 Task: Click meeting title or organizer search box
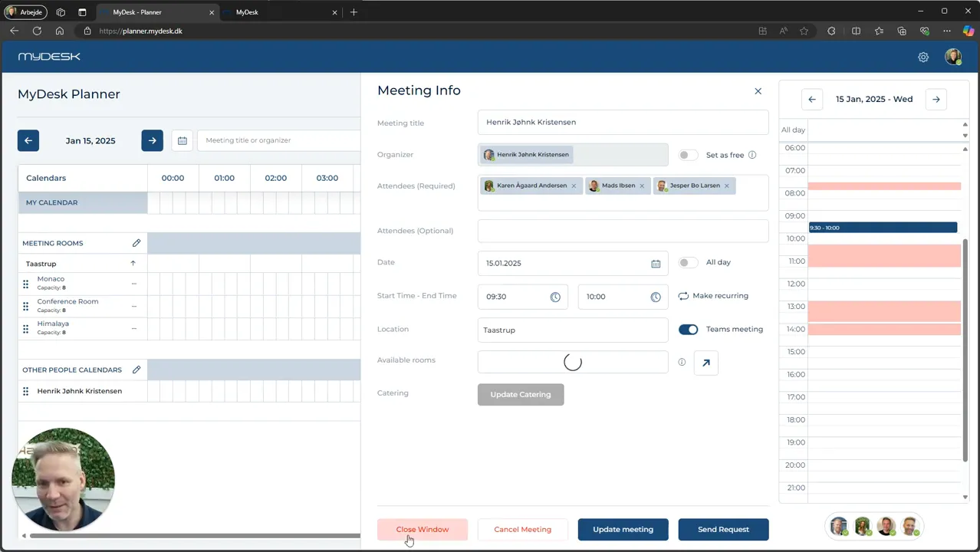pos(279,140)
